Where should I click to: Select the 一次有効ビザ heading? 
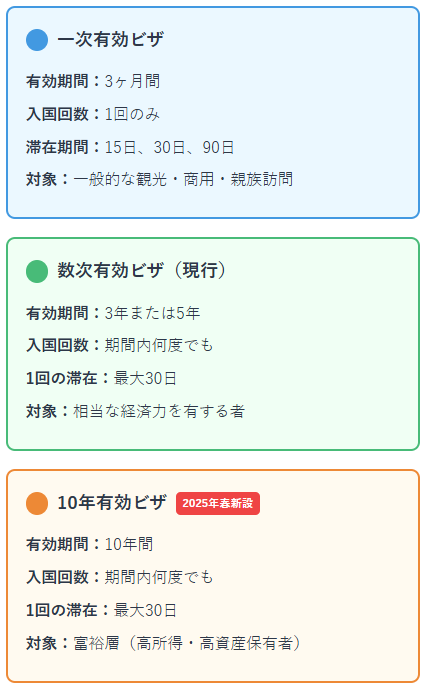110,40
